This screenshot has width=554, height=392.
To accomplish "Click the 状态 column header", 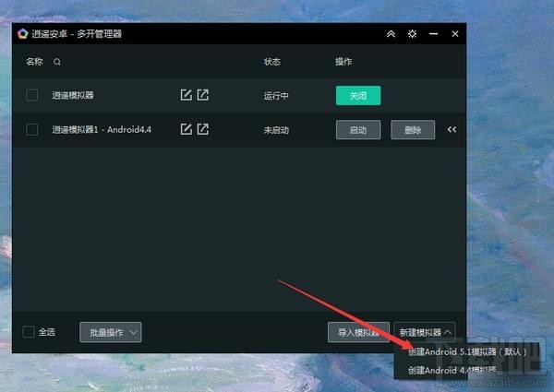I will pyautogui.click(x=272, y=62).
